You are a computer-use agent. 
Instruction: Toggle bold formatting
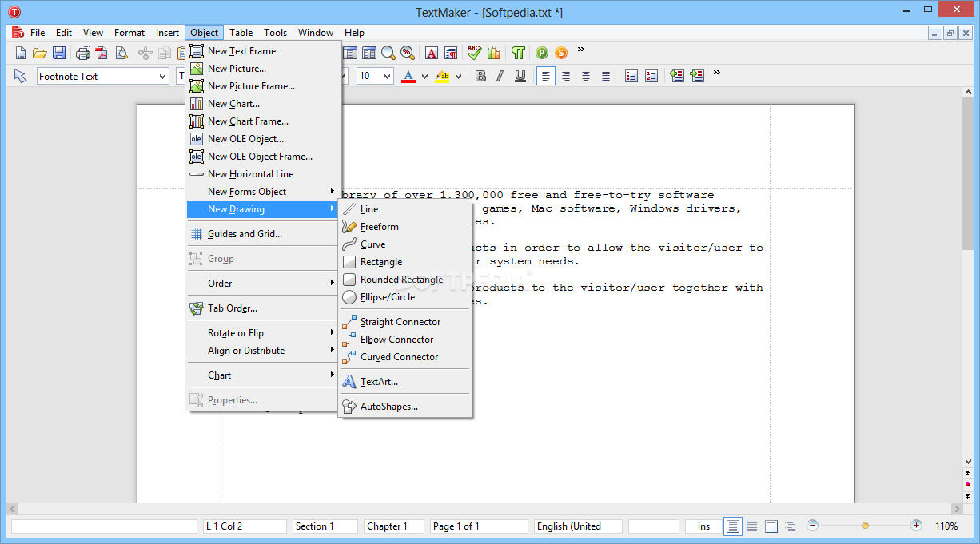click(480, 76)
